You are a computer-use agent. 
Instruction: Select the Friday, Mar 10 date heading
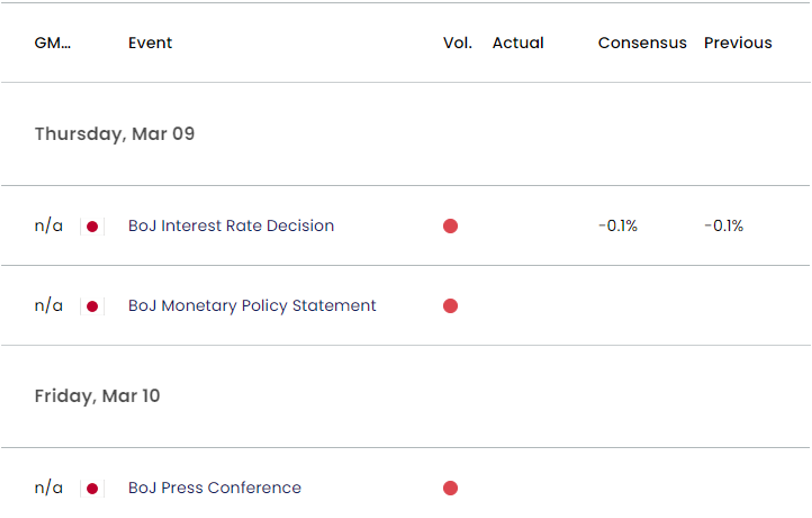click(x=97, y=396)
